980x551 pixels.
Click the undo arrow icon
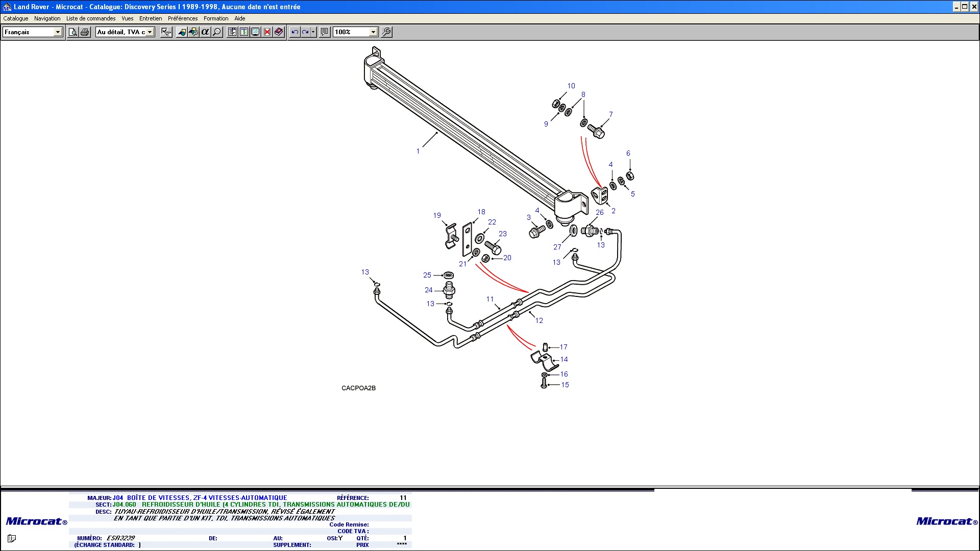click(295, 32)
